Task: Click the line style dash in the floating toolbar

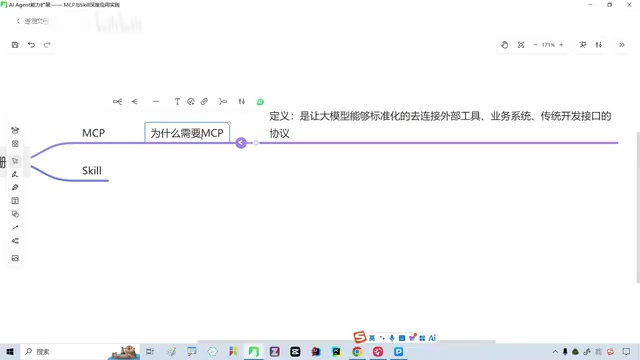Action: click(156, 102)
